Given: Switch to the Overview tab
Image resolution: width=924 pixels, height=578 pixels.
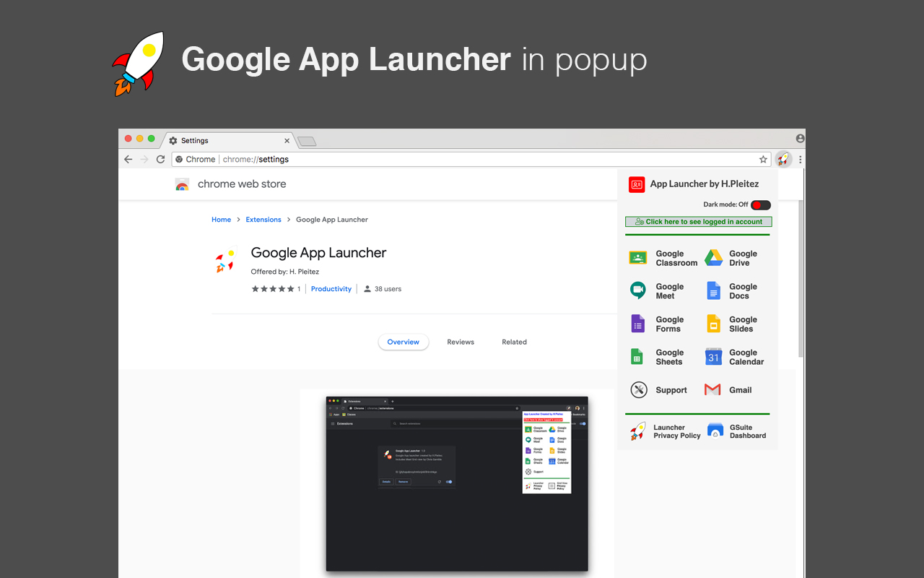Looking at the screenshot, I should point(404,342).
